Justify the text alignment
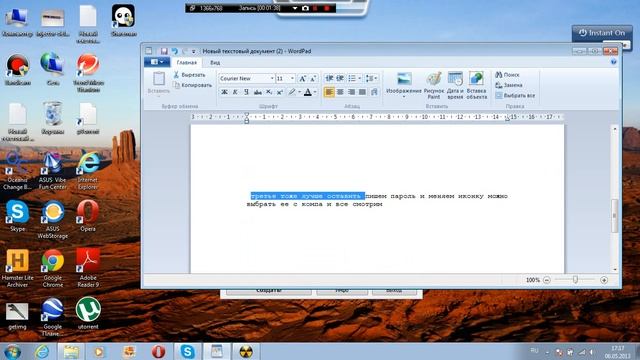The height and width of the screenshot is (360, 640). pos(362,92)
